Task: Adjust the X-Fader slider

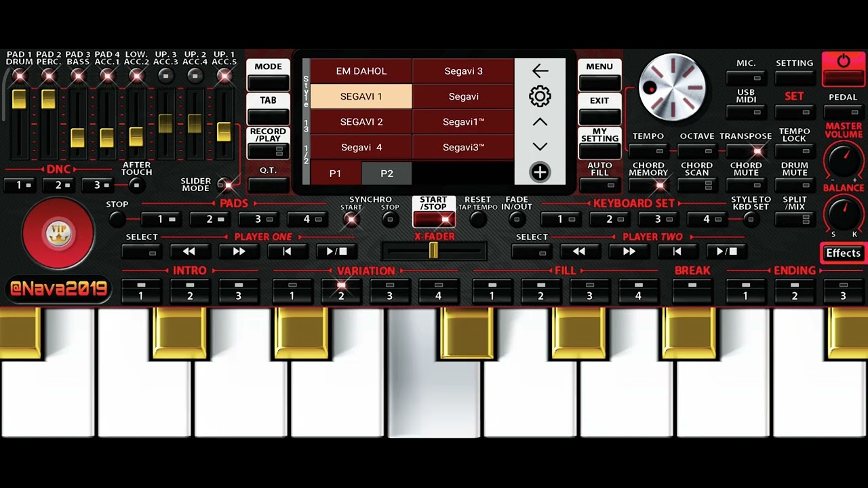Action: (433, 251)
